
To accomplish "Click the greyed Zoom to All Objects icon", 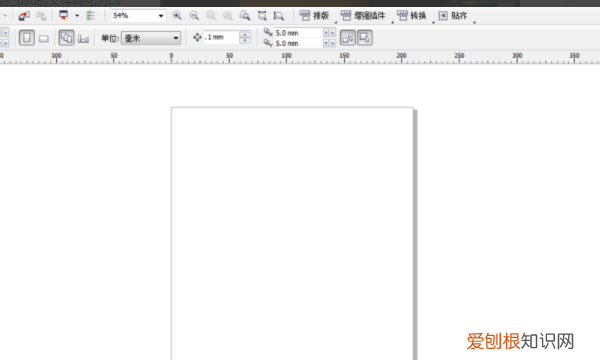I will click(x=228, y=16).
